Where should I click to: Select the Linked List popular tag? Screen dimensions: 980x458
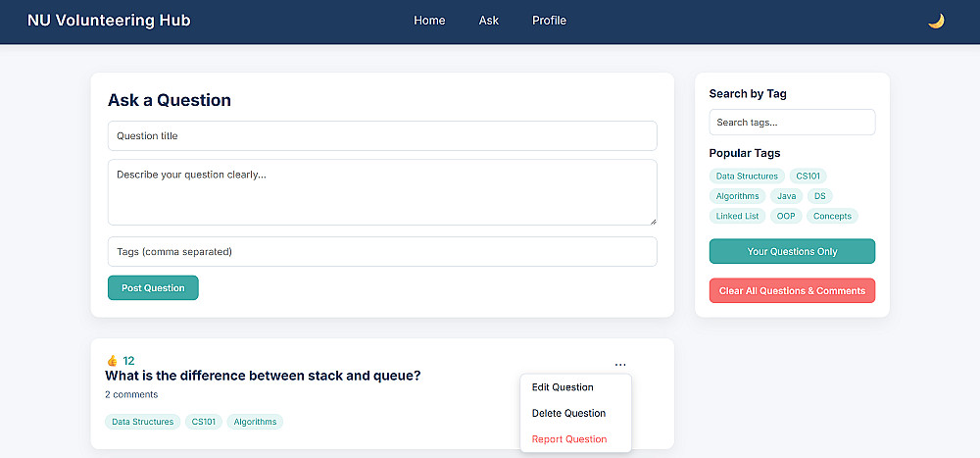click(x=737, y=216)
